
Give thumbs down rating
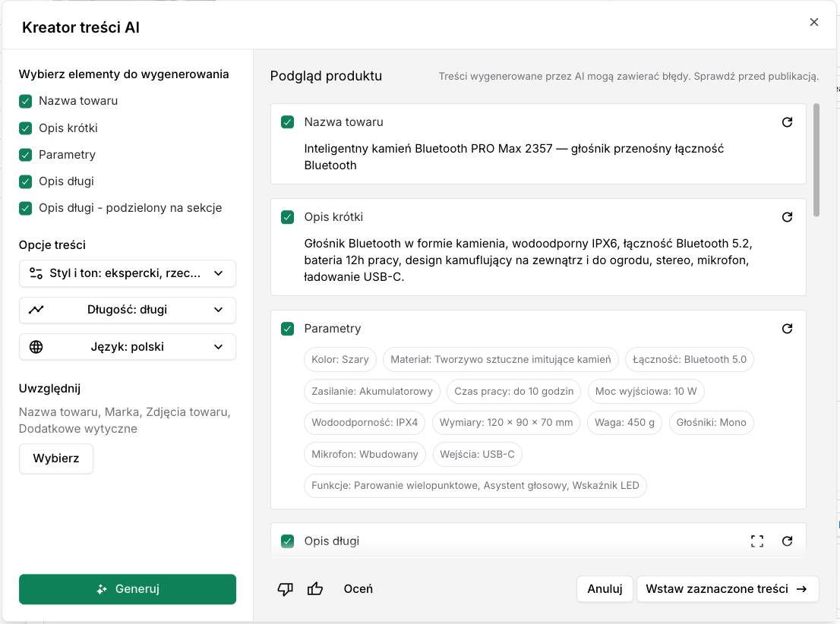point(285,589)
